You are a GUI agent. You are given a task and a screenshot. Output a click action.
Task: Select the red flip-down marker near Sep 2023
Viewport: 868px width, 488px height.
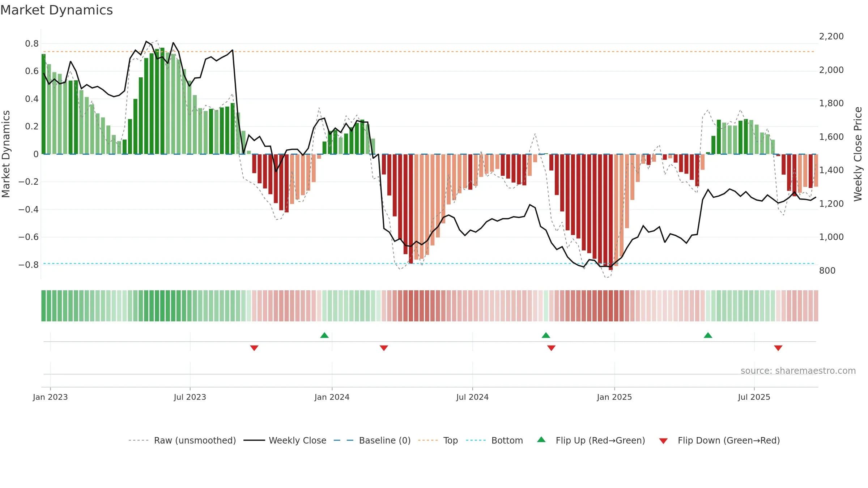(x=254, y=348)
